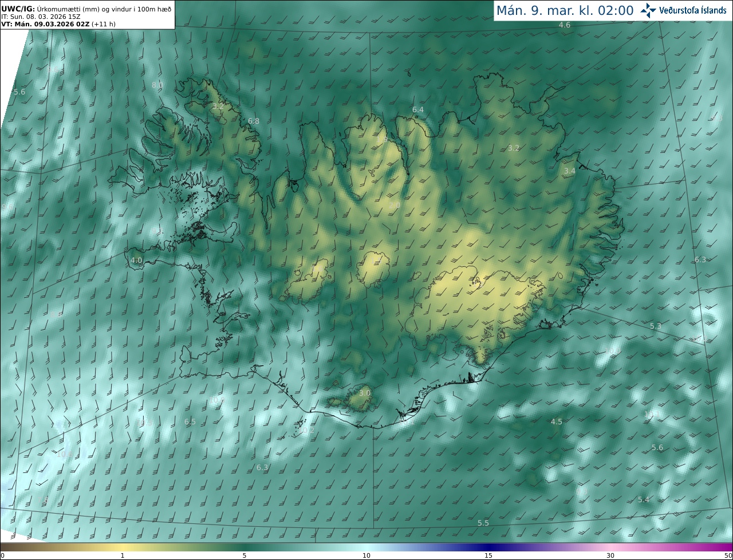
Task: Click the 3.4 value in east Iceland
Action: [x=569, y=171]
